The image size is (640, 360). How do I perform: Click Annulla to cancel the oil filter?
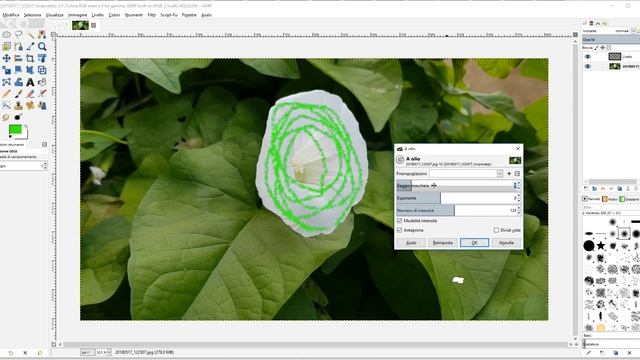click(506, 243)
